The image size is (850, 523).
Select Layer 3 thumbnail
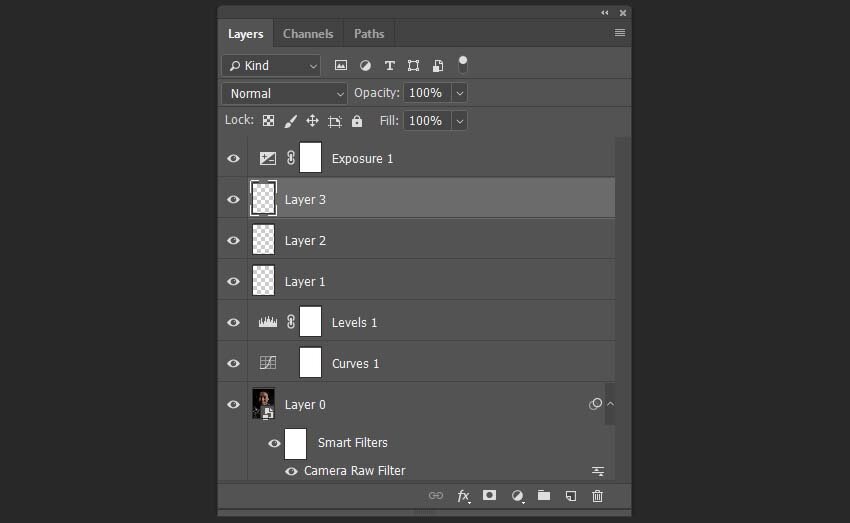pos(263,198)
